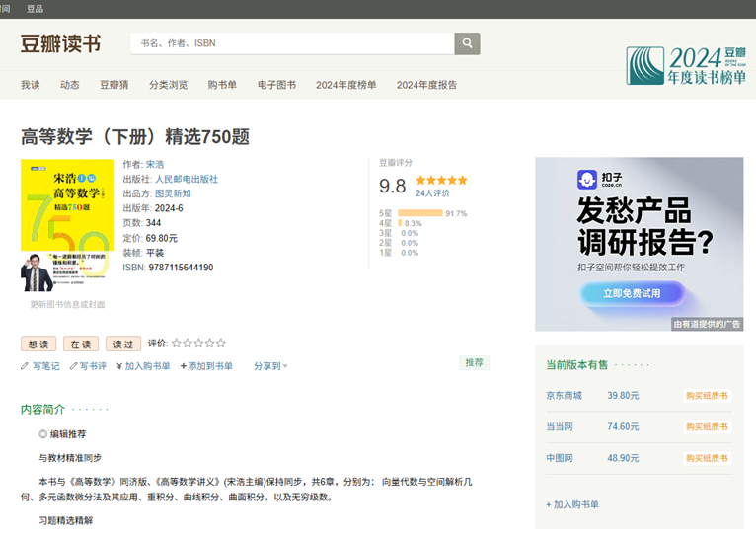Mark the book as 想读
The image size is (756, 537).
[38, 344]
